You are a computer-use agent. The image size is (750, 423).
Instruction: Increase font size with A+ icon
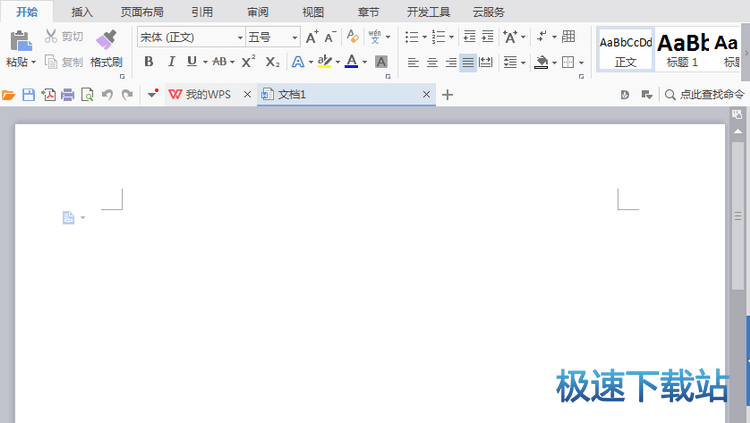[x=312, y=37]
